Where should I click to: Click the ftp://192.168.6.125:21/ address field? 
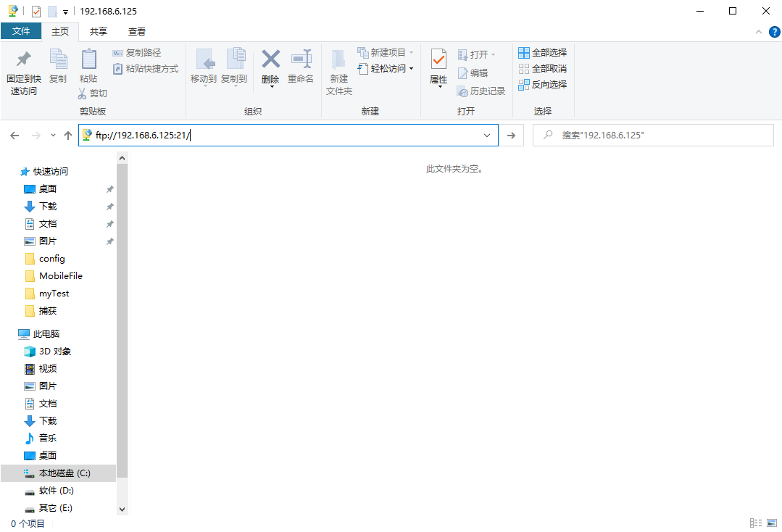(288, 135)
